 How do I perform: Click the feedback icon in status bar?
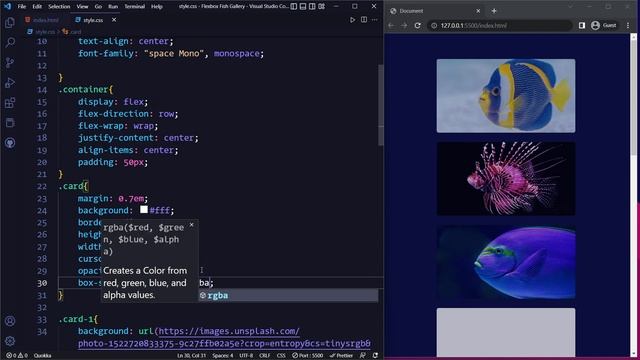click(x=362, y=356)
